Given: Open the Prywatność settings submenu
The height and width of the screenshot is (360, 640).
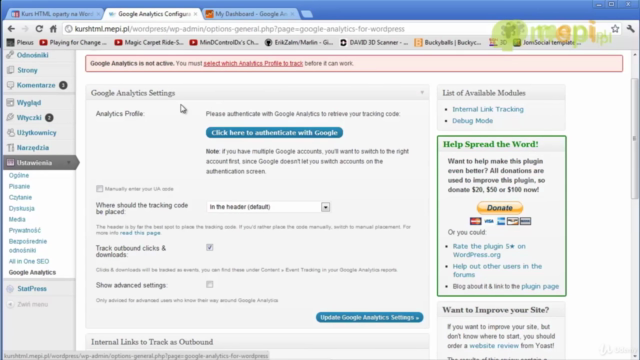Looking at the screenshot, I should pyautogui.click(x=25, y=230).
